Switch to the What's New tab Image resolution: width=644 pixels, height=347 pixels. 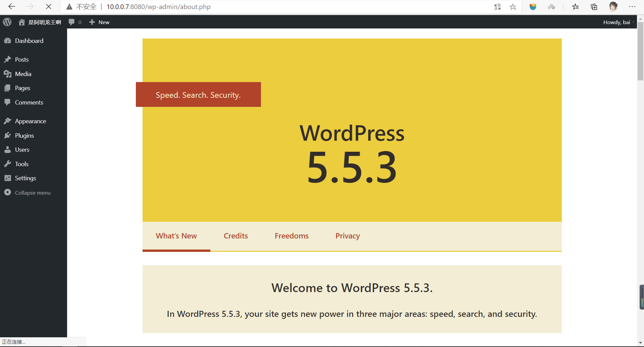(x=176, y=236)
